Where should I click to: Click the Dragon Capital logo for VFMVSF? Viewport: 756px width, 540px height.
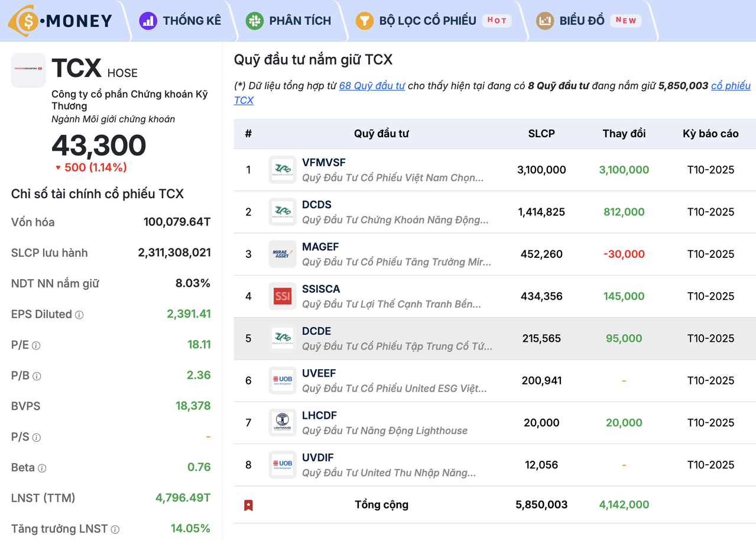pyautogui.click(x=283, y=170)
